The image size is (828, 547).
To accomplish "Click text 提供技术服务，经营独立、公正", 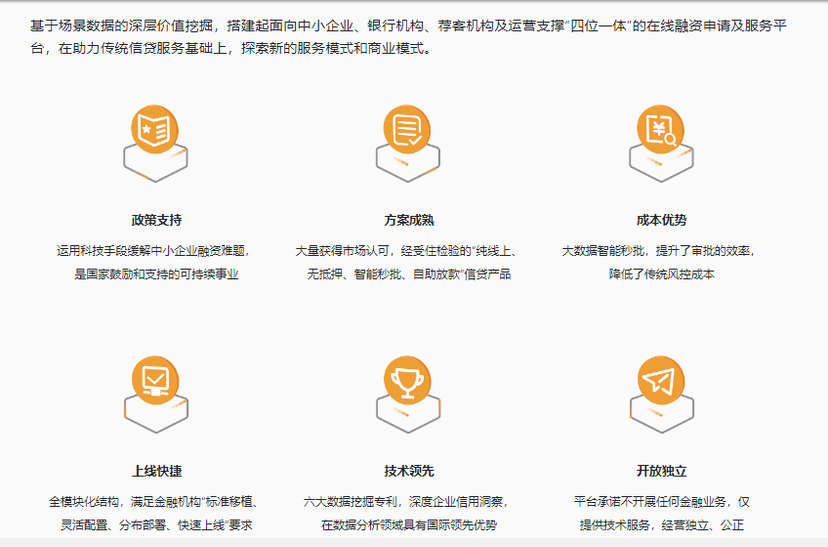I will (x=662, y=525).
